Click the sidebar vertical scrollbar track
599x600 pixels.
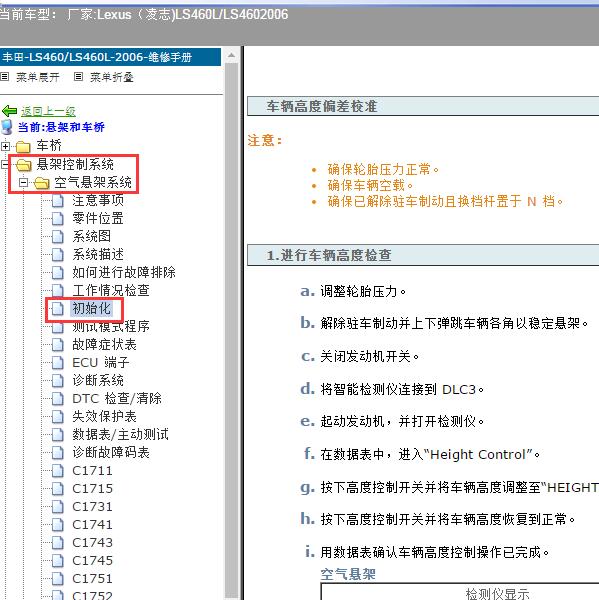(x=231, y=329)
